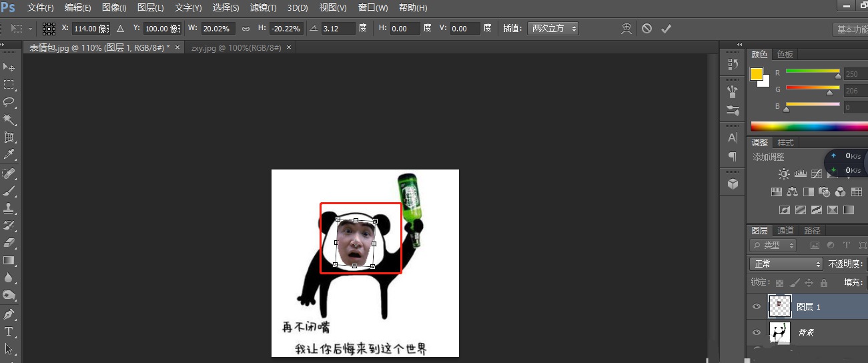The image size is (868, 363).
Task: Add an Invert adjustment
Action: 784,210
